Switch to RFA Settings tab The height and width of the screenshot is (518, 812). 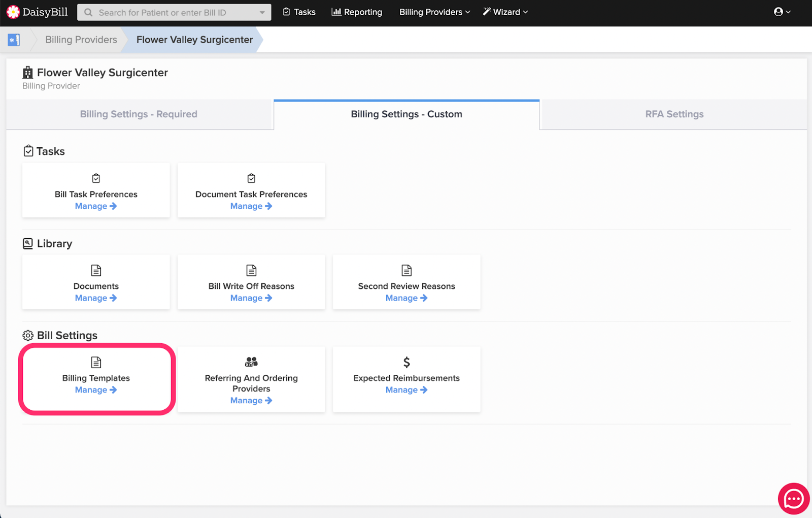click(x=674, y=114)
